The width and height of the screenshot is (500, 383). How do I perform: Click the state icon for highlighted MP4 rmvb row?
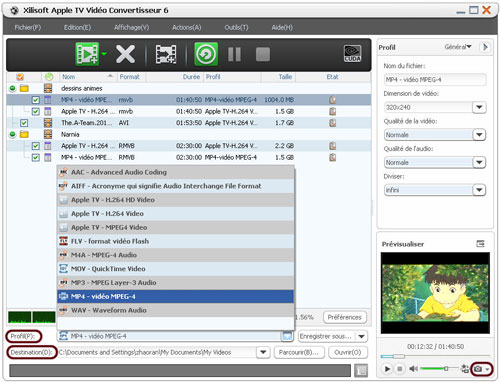(332, 100)
